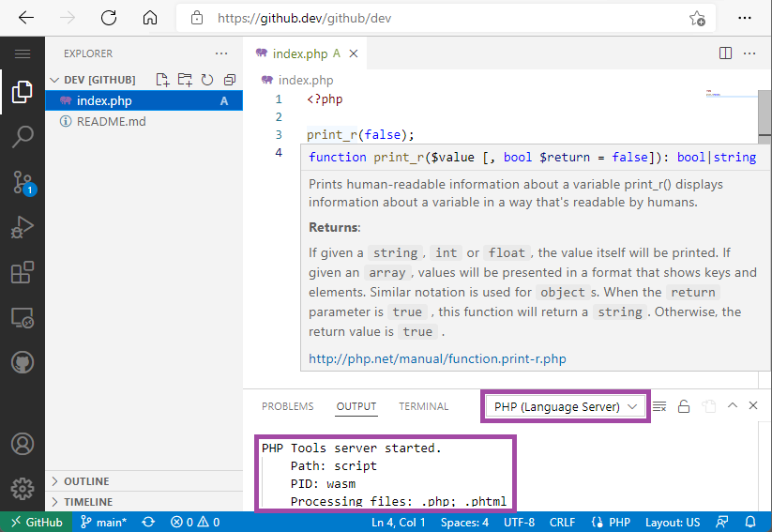Change file encoding UTF-8

click(519, 522)
